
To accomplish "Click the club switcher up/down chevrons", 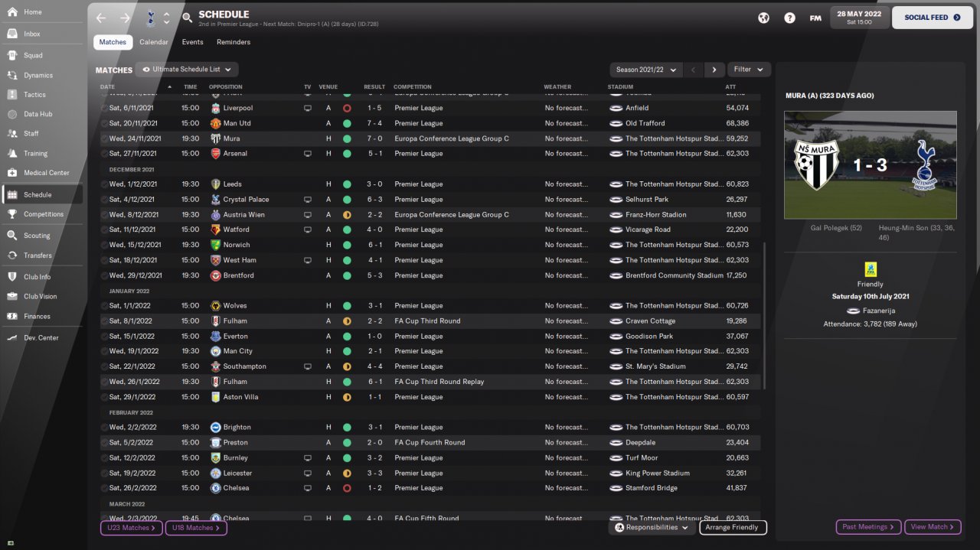I will coord(166,18).
